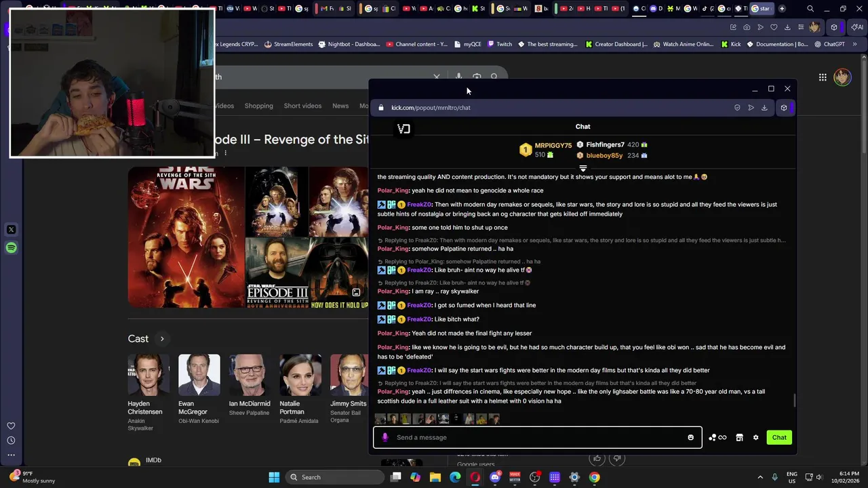Open blueboy85y gifter profile
The height and width of the screenshot is (488, 868).
click(x=604, y=156)
